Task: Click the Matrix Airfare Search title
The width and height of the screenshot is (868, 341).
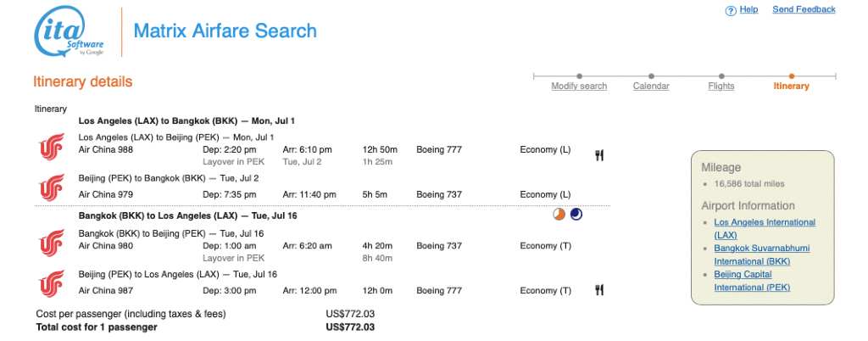Action: point(225,31)
